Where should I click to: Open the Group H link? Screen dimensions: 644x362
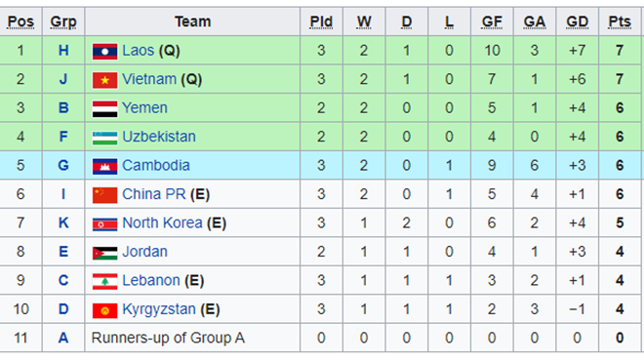click(x=63, y=51)
